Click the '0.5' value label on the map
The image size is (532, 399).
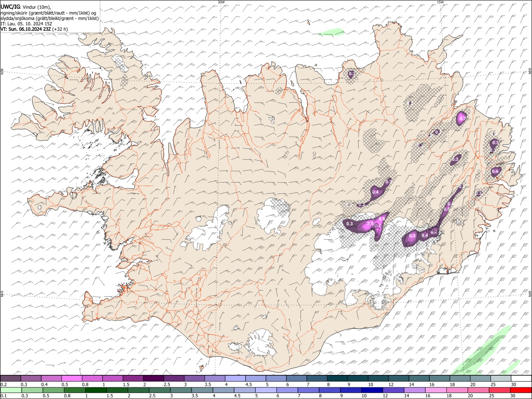click(412, 236)
